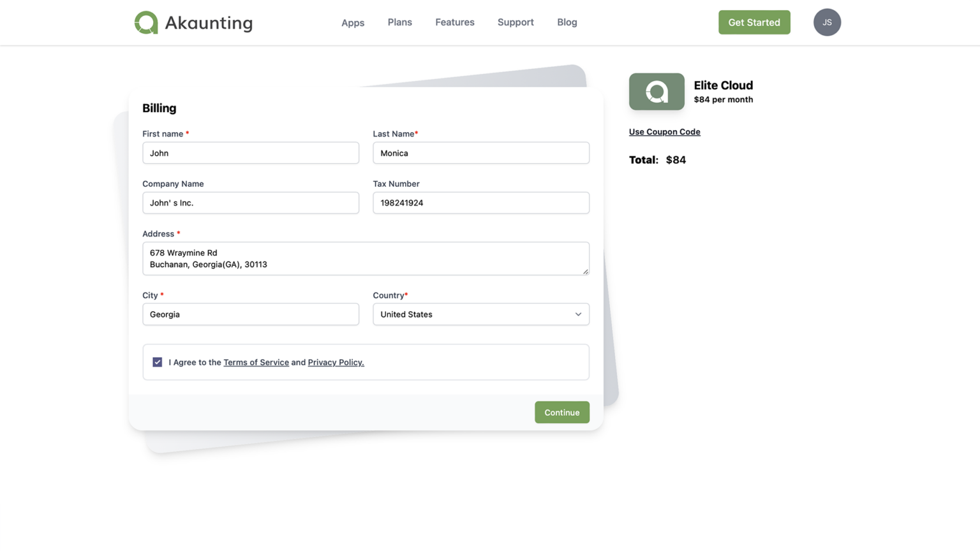This screenshot has width=980, height=551.
Task: Go to the Plans page
Action: [x=400, y=22]
